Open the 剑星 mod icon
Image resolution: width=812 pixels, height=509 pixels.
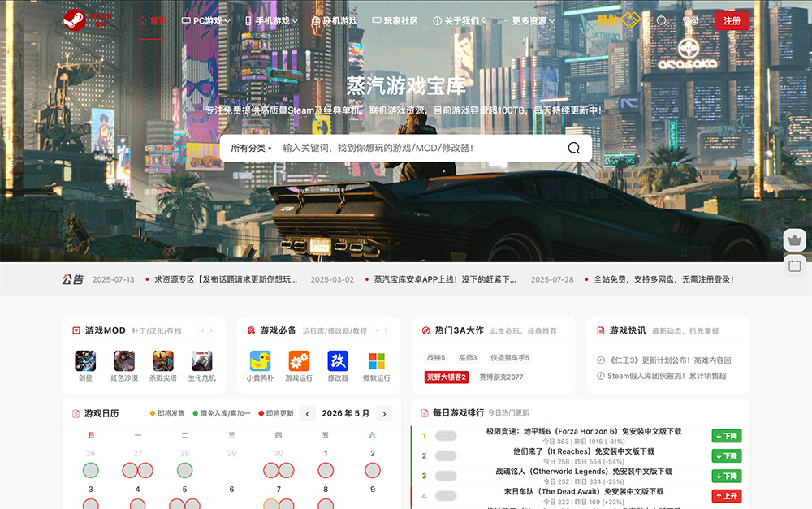point(85,361)
